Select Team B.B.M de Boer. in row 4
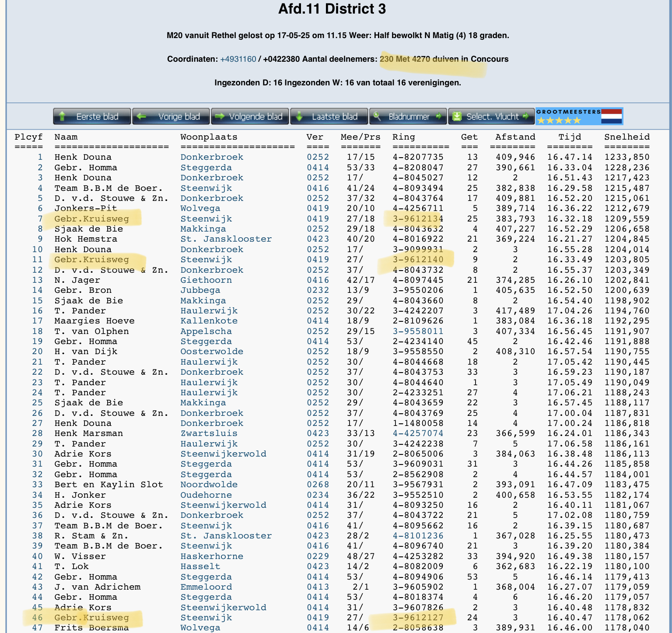 pyautogui.click(x=108, y=188)
